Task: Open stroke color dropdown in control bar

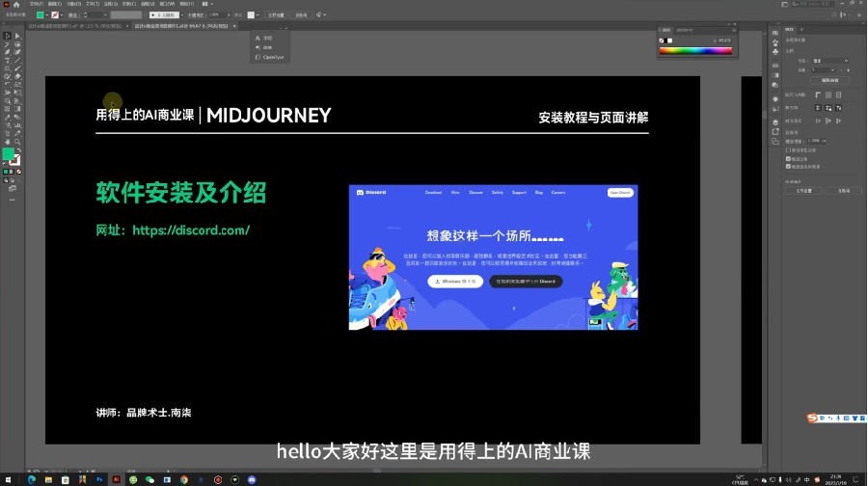Action: point(62,14)
